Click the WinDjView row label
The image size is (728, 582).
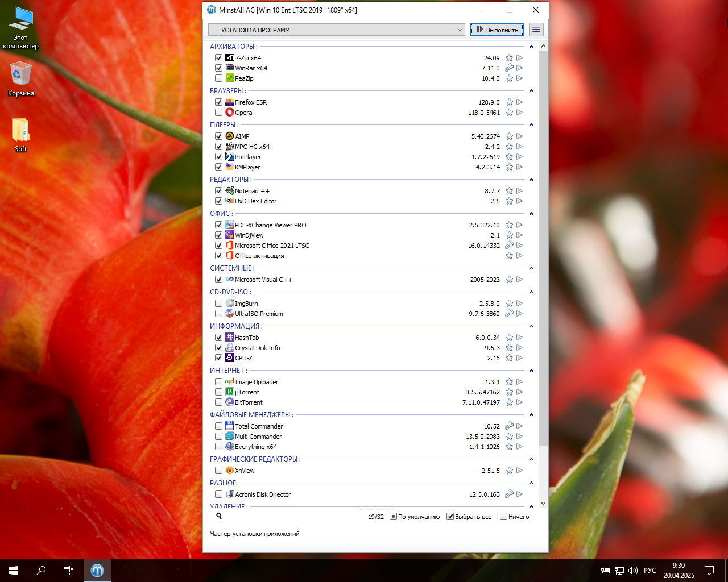(249, 235)
